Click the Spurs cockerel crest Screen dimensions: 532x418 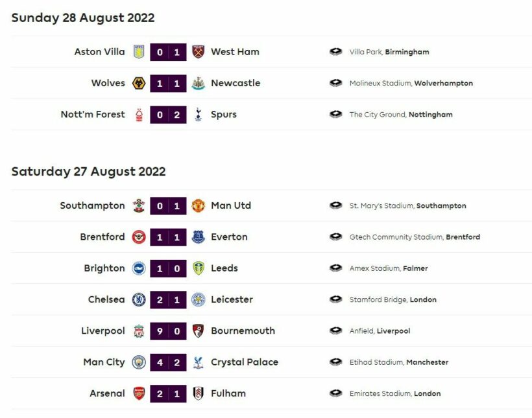199,115
